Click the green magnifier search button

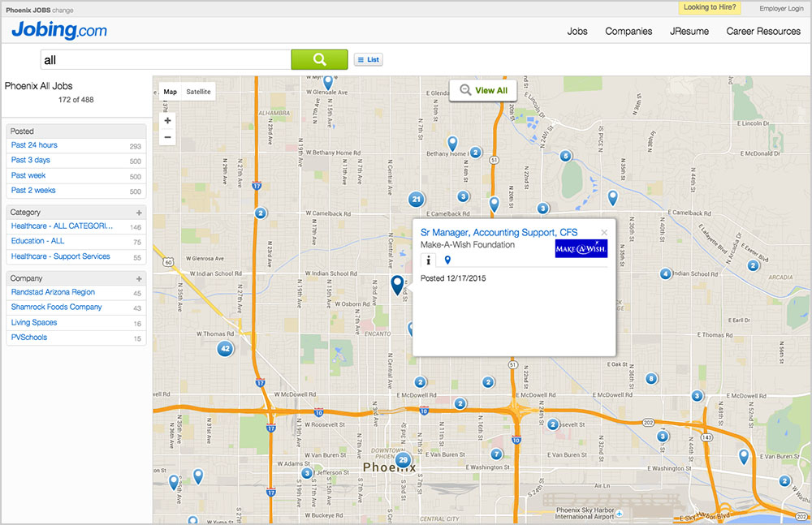click(x=319, y=59)
